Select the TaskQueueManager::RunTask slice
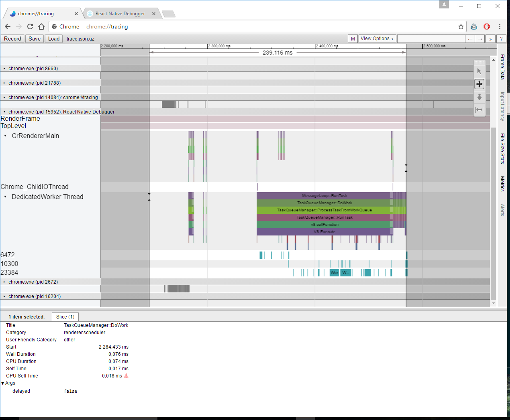The image size is (510, 420). (x=324, y=217)
